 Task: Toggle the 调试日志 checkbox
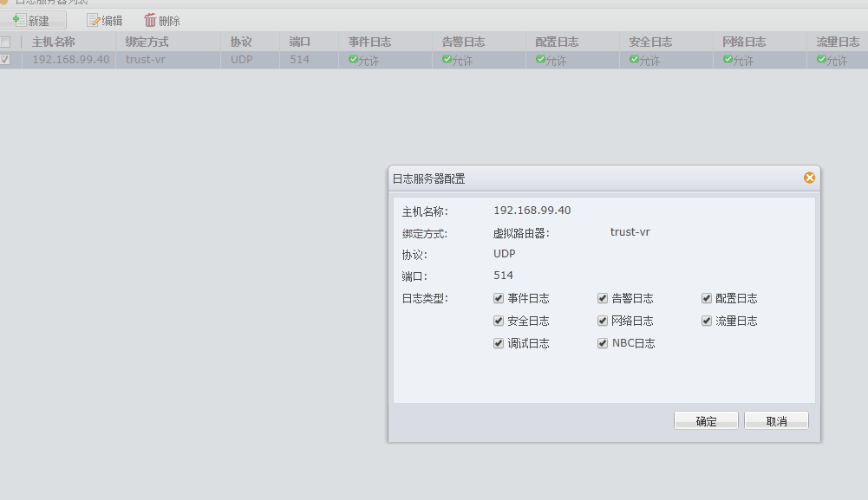click(x=499, y=343)
